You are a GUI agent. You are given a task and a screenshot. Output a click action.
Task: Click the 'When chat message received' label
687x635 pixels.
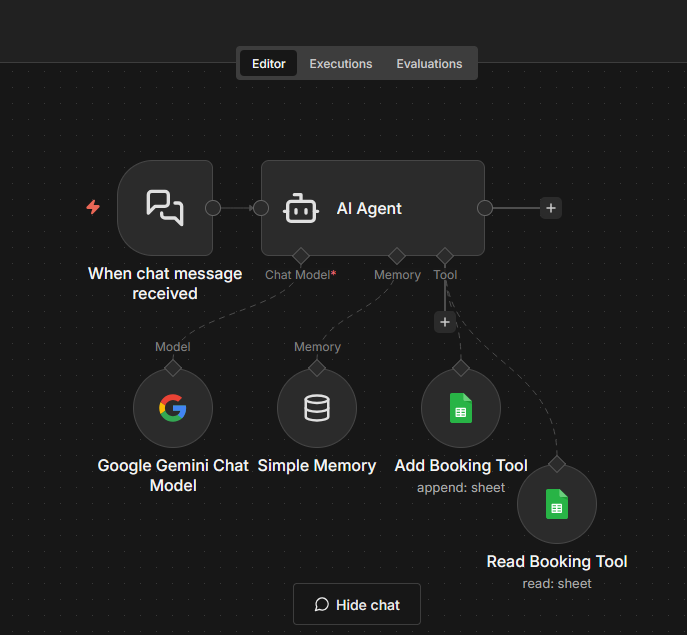pyautogui.click(x=165, y=283)
